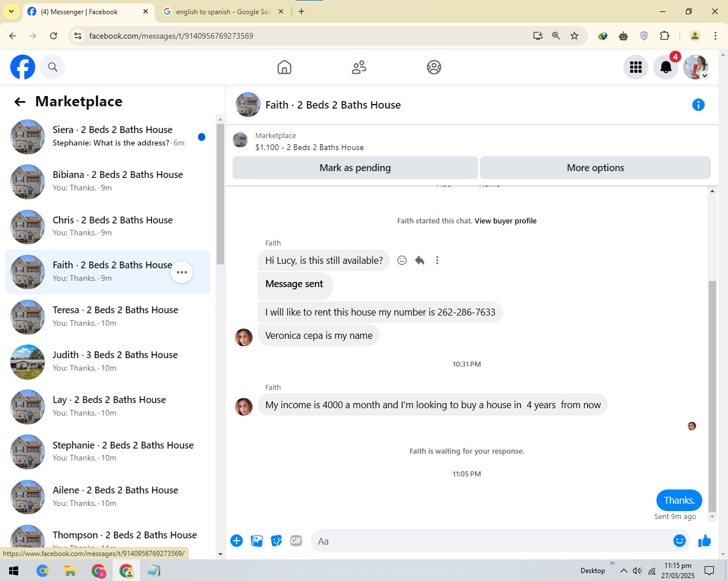Click the conversation list scrollbar

point(220,193)
